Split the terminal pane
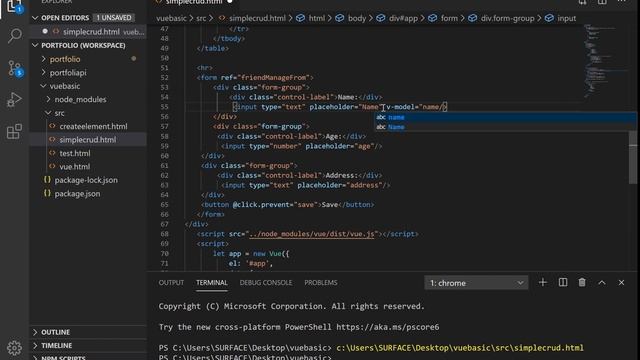 click(562, 282)
